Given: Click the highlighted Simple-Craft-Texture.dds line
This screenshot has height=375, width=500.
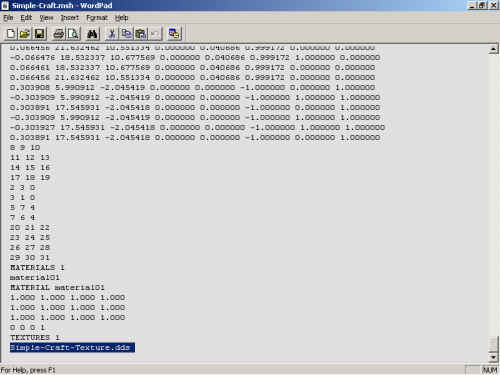Looking at the screenshot, I should click(72, 347).
